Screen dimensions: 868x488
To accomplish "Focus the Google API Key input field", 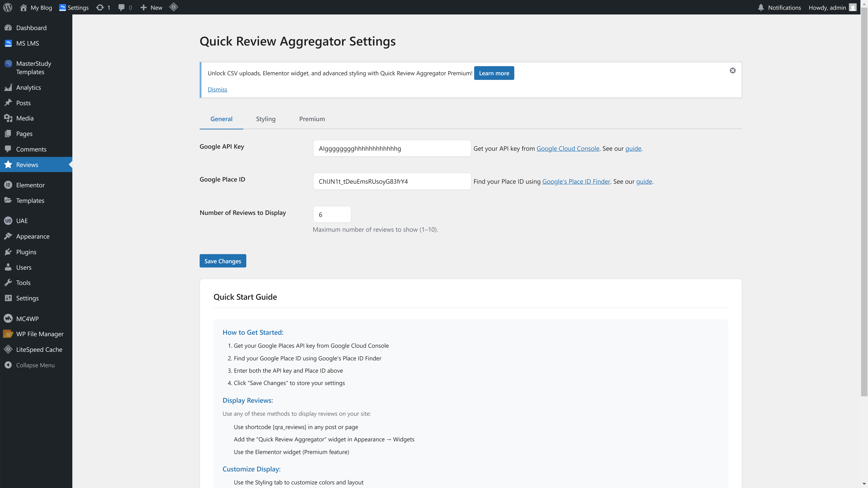I will pos(392,149).
